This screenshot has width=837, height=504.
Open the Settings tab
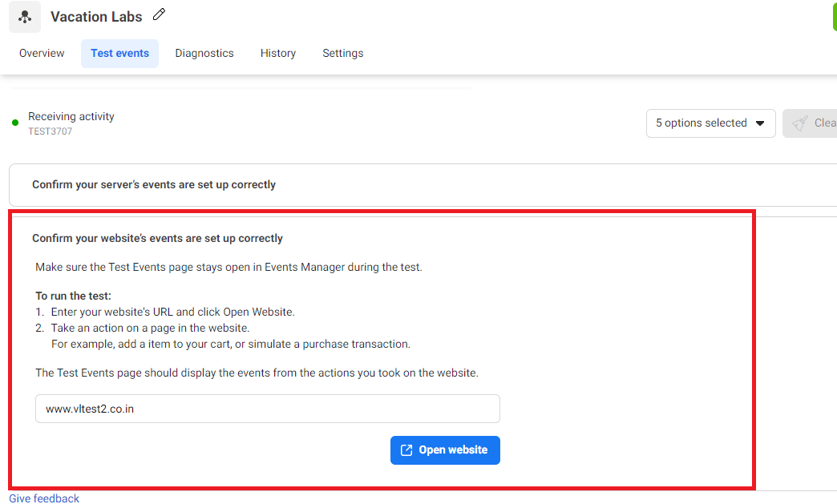coord(342,54)
